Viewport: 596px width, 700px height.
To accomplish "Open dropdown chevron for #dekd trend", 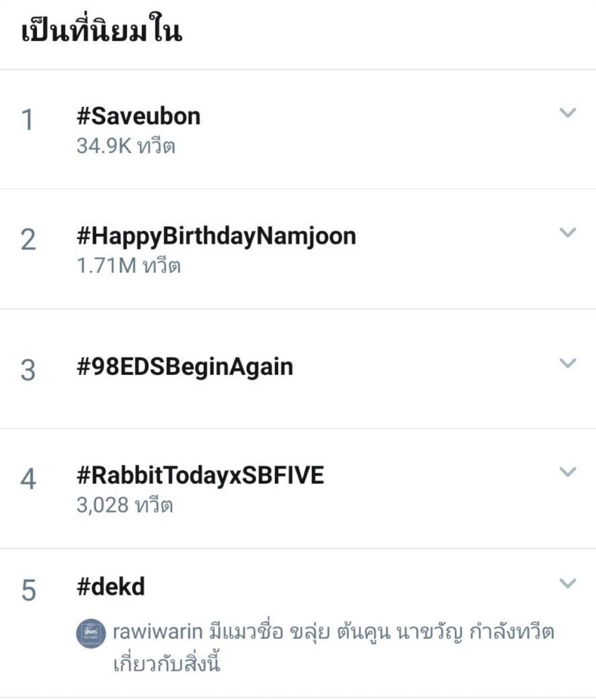I will click(x=567, y=583).
